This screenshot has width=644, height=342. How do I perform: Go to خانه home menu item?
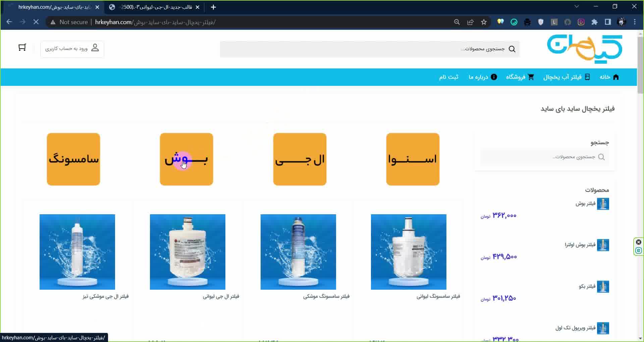(609, 77)
